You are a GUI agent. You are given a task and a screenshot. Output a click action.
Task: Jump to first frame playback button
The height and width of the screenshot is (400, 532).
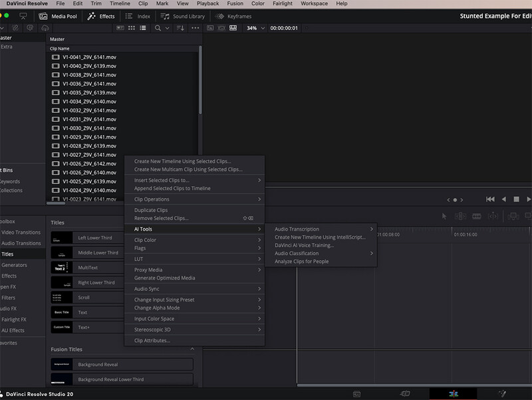(x=490, y=199)
